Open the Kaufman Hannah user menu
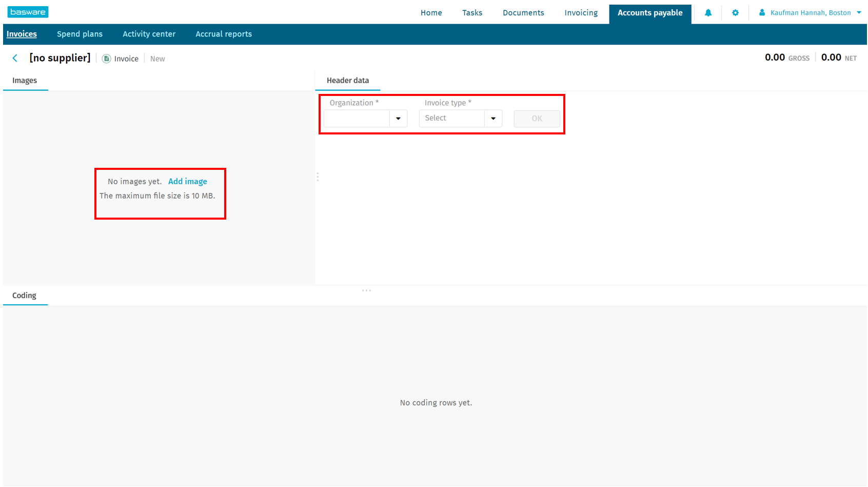This screenshot has height=487, width=868. tap(811, 13)
